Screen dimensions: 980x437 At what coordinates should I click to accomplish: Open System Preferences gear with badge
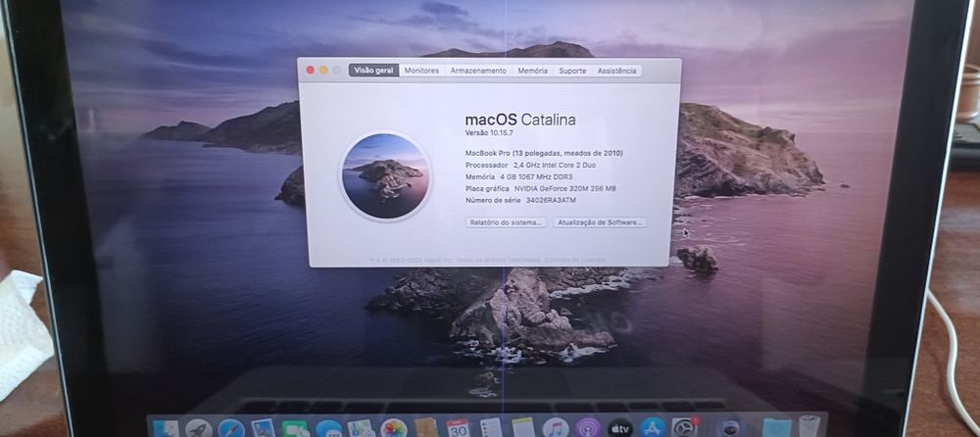[686, 427]
